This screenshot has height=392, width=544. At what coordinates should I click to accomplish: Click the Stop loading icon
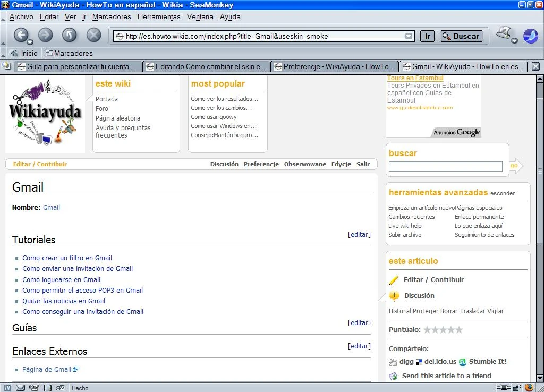pos(93,35)
